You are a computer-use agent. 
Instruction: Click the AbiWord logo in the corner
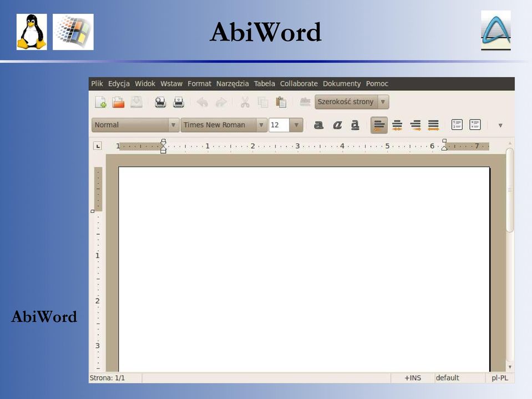click(x=496, y=30)
